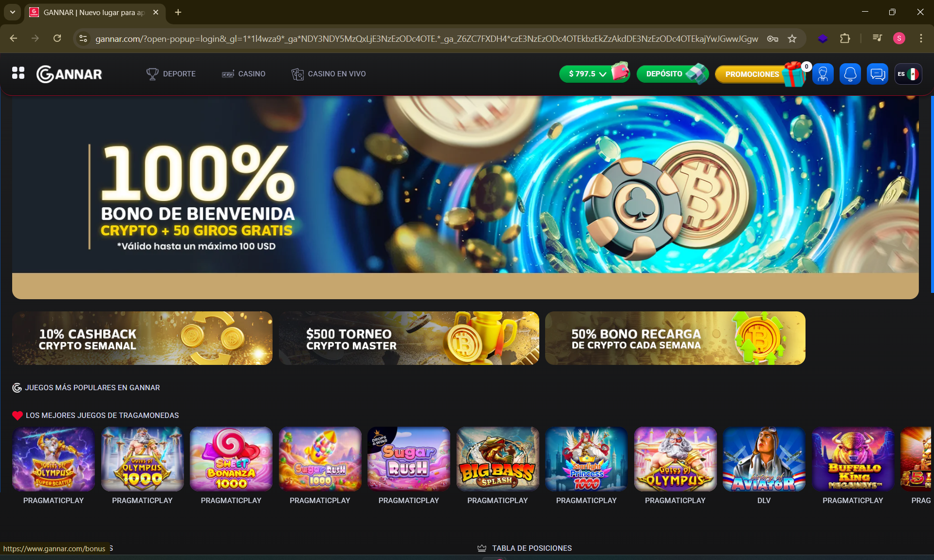Open the saved password key icon

[772, 38]
